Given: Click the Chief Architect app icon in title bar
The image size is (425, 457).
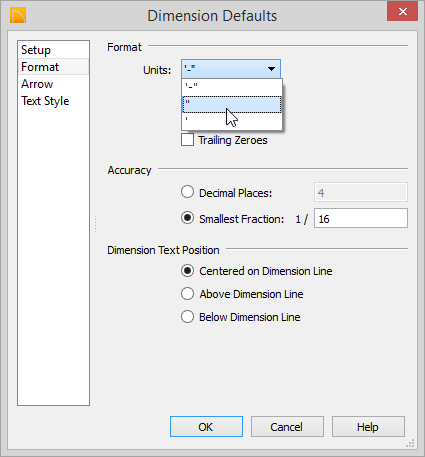Looking at the screenshot, I should (18, 16).
